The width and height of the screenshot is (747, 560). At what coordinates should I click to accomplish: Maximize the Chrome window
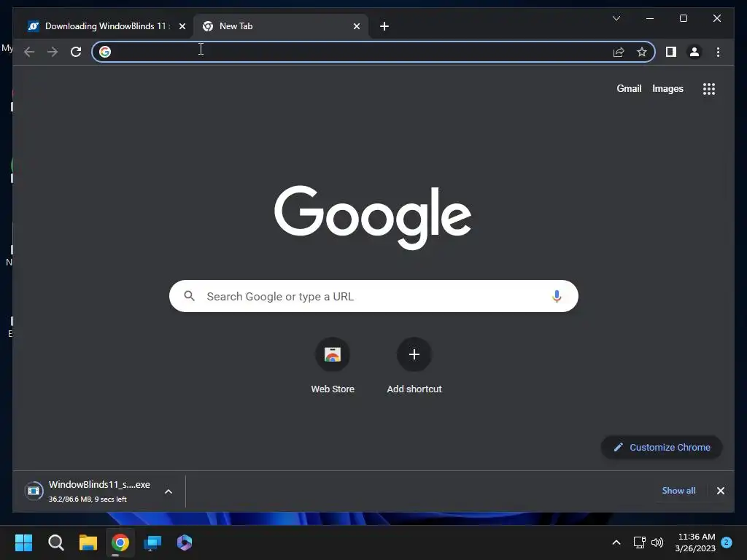point(683,18)
